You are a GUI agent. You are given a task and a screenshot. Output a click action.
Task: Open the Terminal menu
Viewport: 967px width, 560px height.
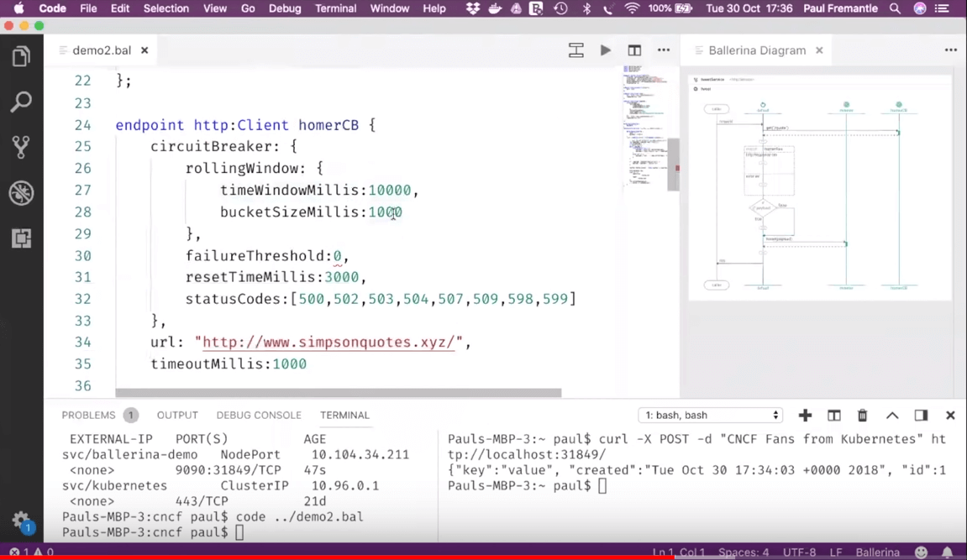335,8
